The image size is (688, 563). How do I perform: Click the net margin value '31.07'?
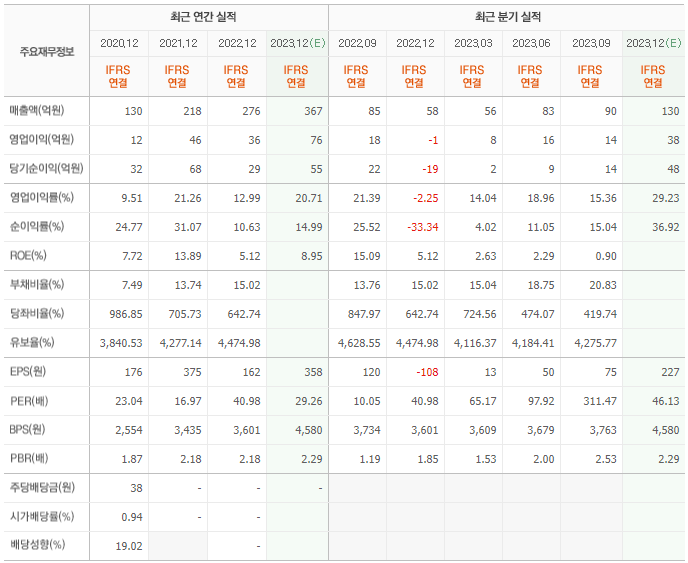pos(188,227)
